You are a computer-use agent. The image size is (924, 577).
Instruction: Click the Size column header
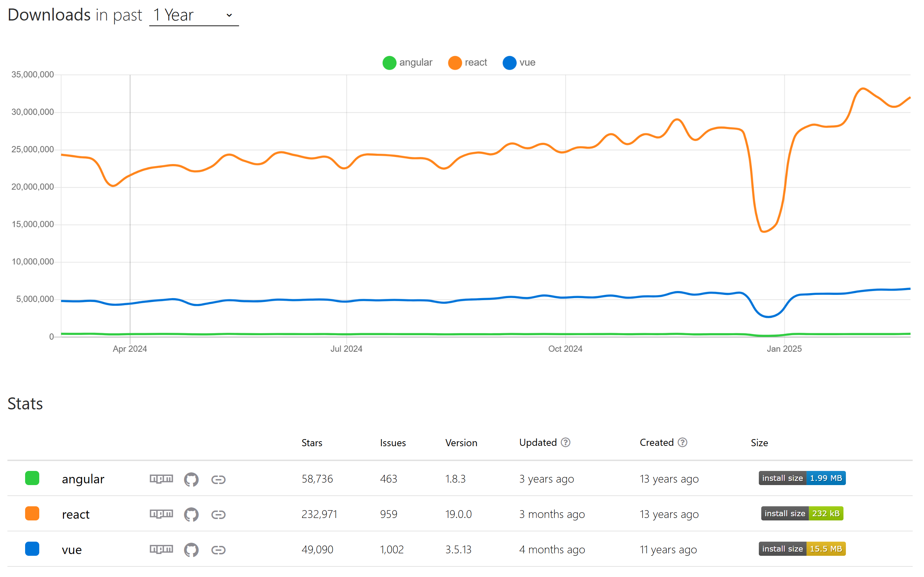coord(759,443)
